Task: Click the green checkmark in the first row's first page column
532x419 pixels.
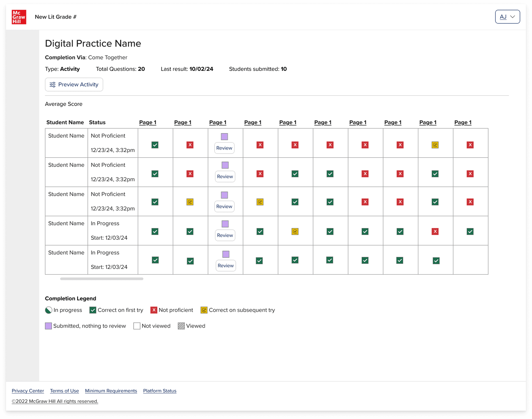Action: point(155,145)
